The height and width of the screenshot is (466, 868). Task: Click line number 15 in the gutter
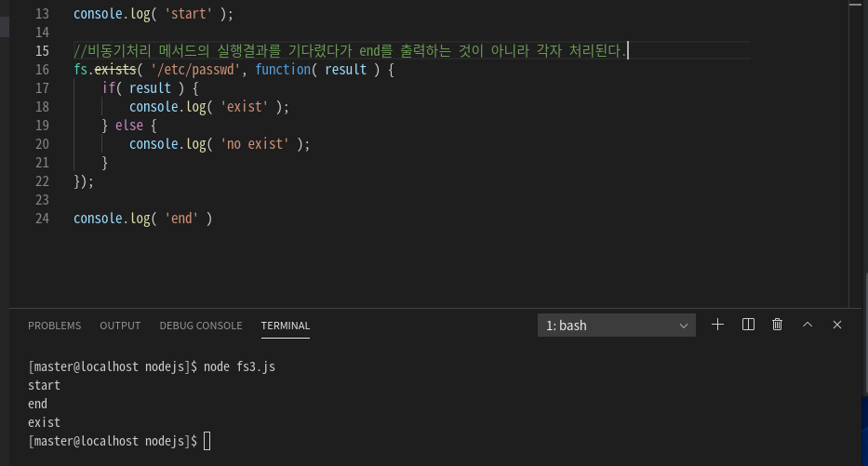42,51
